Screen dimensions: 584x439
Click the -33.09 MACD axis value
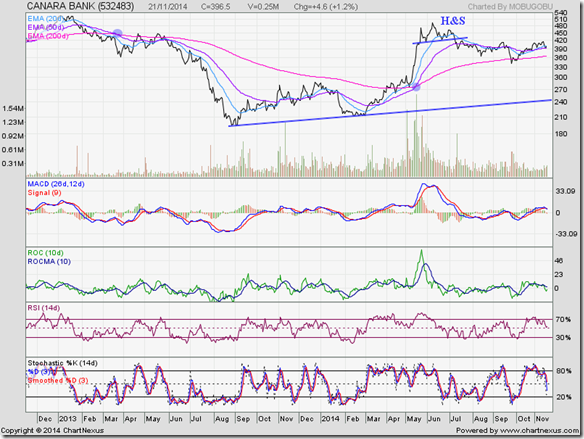tap(566, 234)
